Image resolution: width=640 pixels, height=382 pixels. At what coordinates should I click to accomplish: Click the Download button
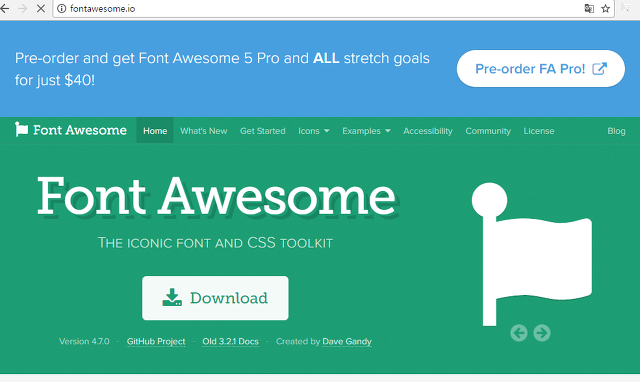(x=215, y=298)
